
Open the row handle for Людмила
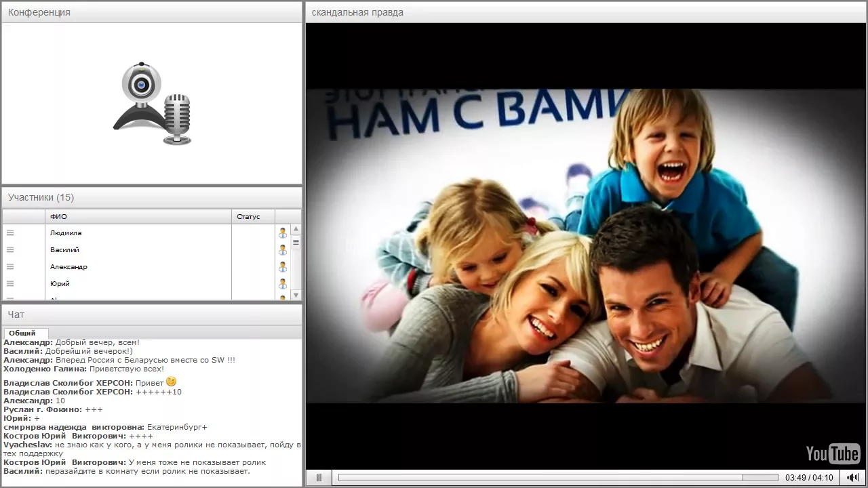pos(10,232)
